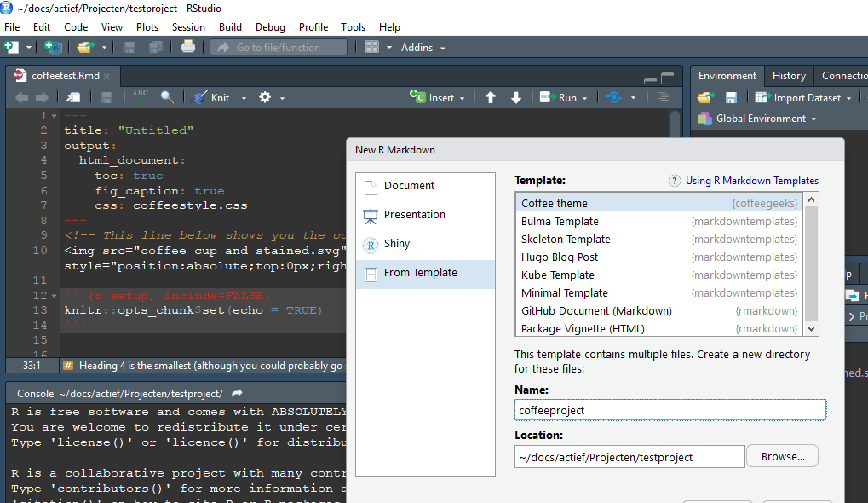
Task: Click the Go to previous chunk up arrow
Action: tap(491, 97)
